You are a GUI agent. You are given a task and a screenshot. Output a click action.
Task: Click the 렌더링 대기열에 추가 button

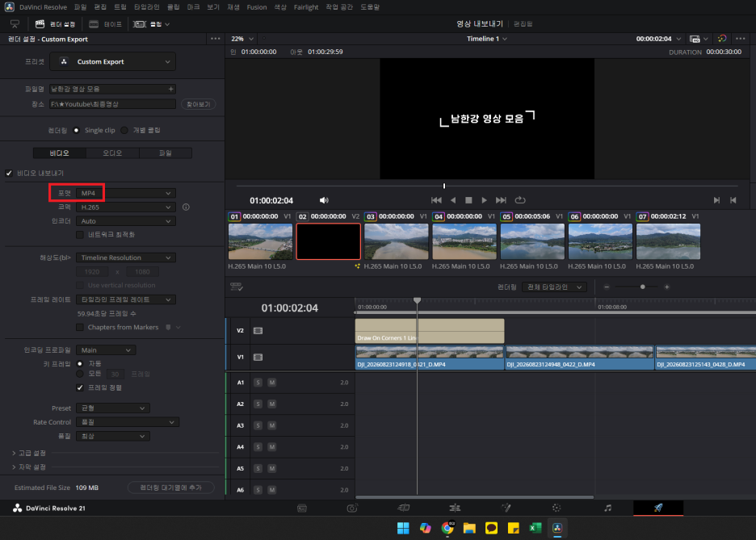170,488
